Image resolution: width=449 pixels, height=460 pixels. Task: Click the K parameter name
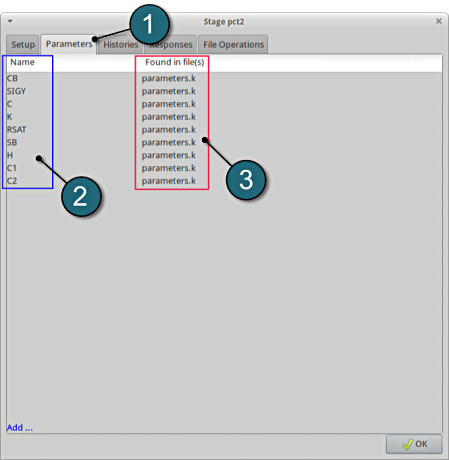point(9,117)
